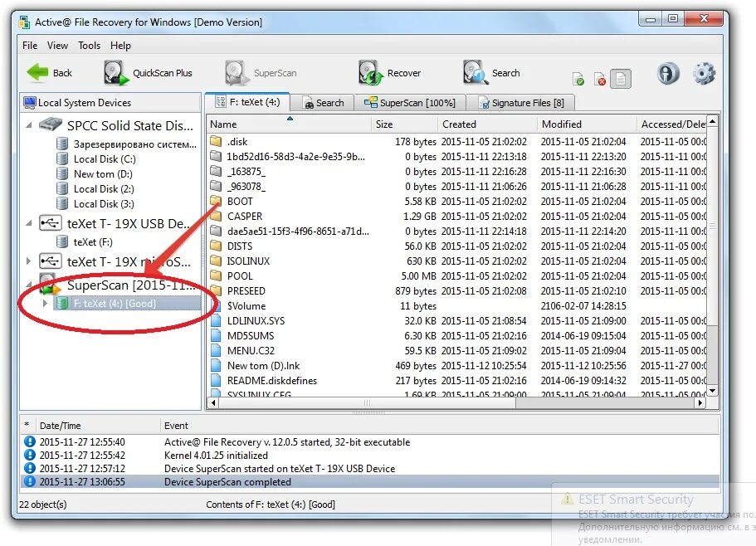756x546 pixels.
Task: Select MD5SUMS file
Action: coord(251,336)
